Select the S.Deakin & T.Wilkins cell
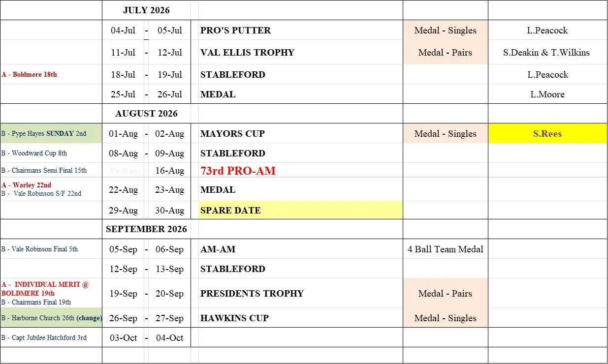 click(x=547, y=52)
